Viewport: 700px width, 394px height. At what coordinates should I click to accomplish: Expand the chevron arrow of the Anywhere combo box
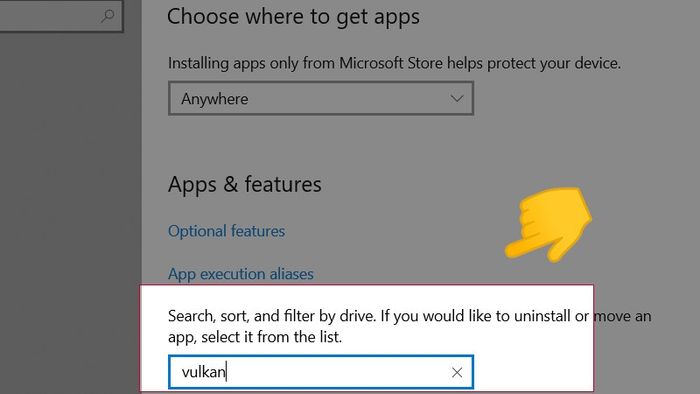pos(456,98)
